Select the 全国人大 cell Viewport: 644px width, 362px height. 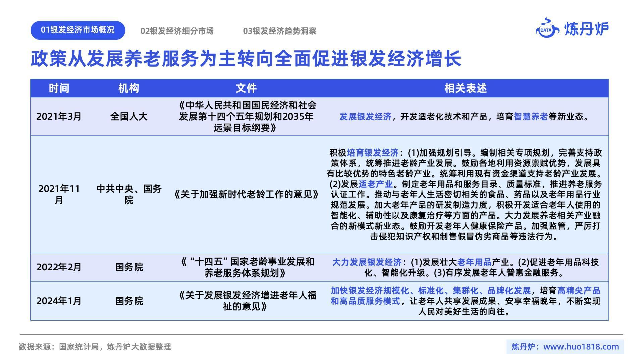click(129, 117)
